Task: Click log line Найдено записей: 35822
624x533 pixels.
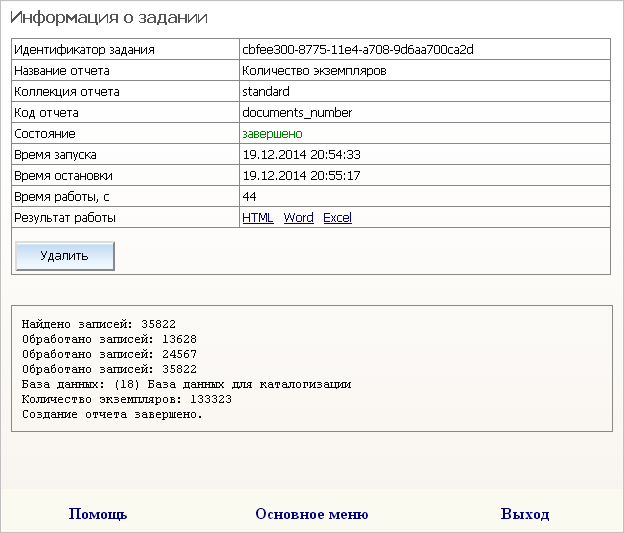Action: (99, 324)
